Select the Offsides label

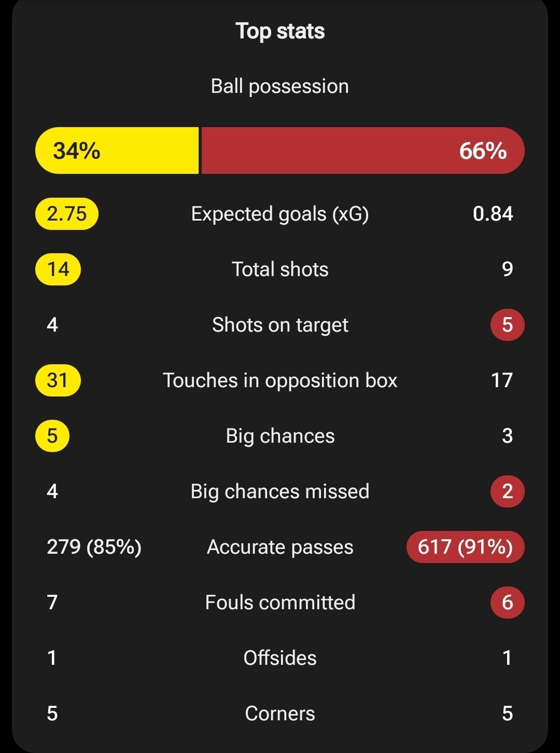point(280,658)
